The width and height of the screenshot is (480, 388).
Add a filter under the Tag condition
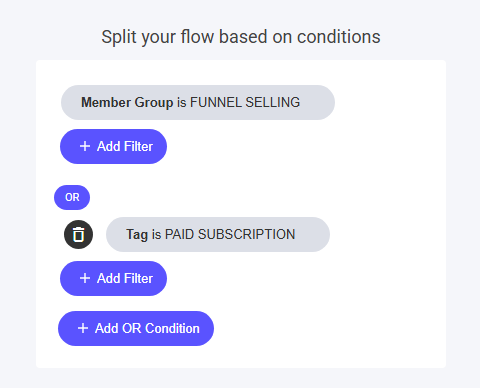pyautogui.click(x=113, y=278)
